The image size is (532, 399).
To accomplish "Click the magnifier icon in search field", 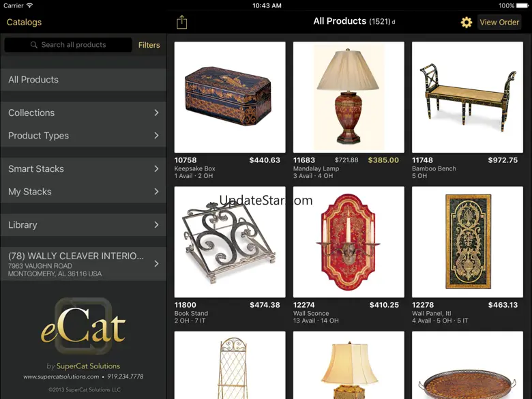I will pos(33,45).
